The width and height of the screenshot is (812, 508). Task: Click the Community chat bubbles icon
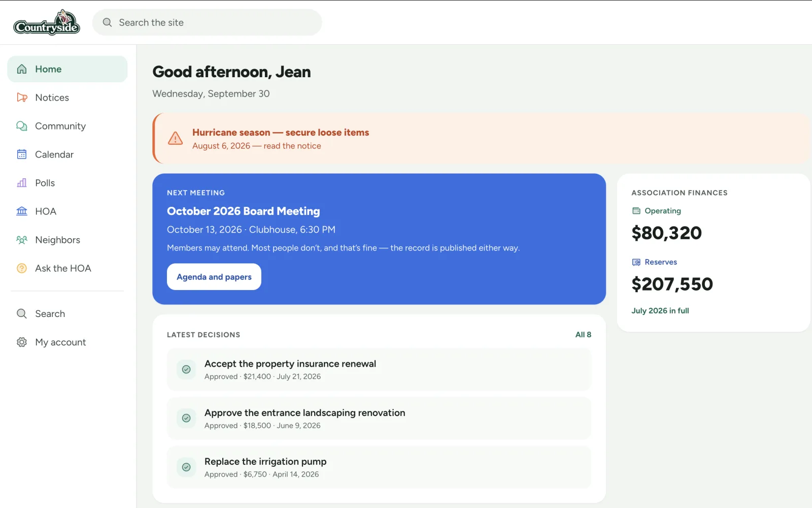pyautogui.click(x=22, y=126)
